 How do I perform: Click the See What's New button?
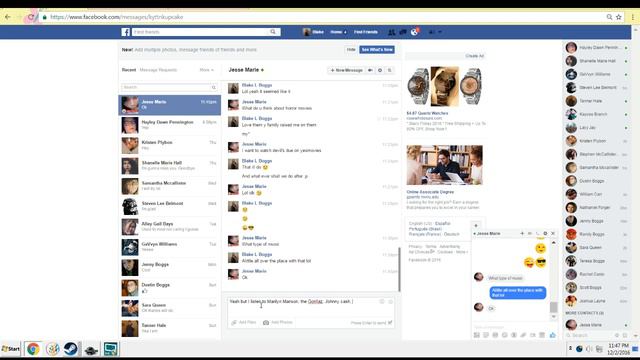pos(377,49)
